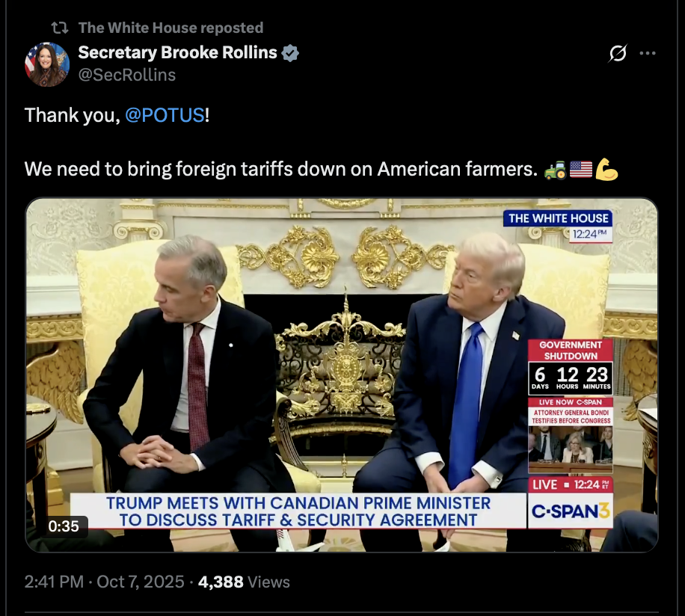Open the @POTUS mention link
This screenshot has width=685, height=616.
tap(165, 115)
